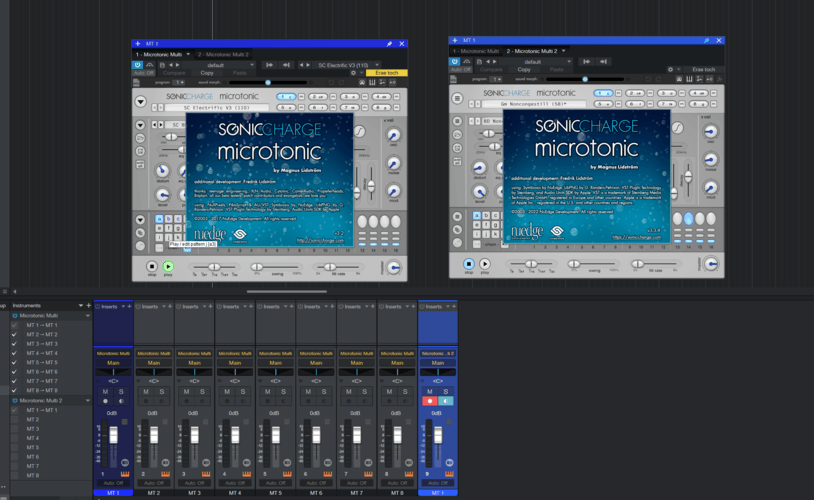The width and height of the screenshot is (814, 500).
Task: Select drum channel 8 button in right Microtonic
Action: click(698, 104)
